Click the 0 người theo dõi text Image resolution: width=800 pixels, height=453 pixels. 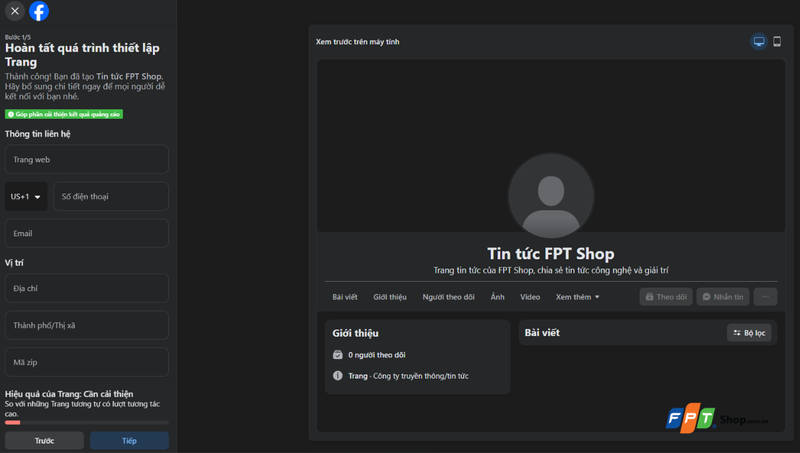[377, 355]
